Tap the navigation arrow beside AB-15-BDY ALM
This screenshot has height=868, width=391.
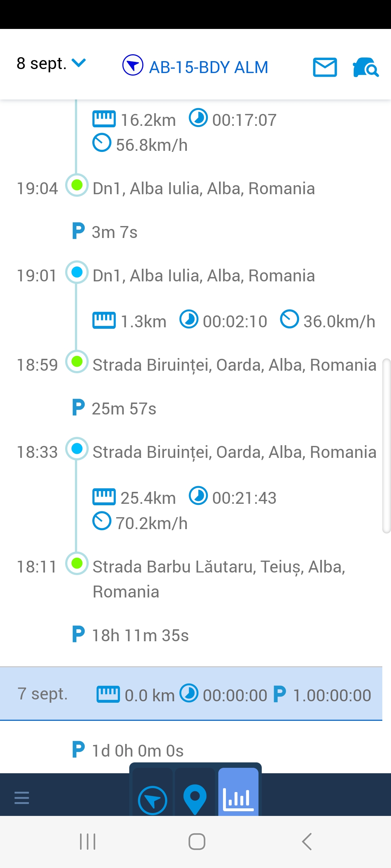[133, 65]
